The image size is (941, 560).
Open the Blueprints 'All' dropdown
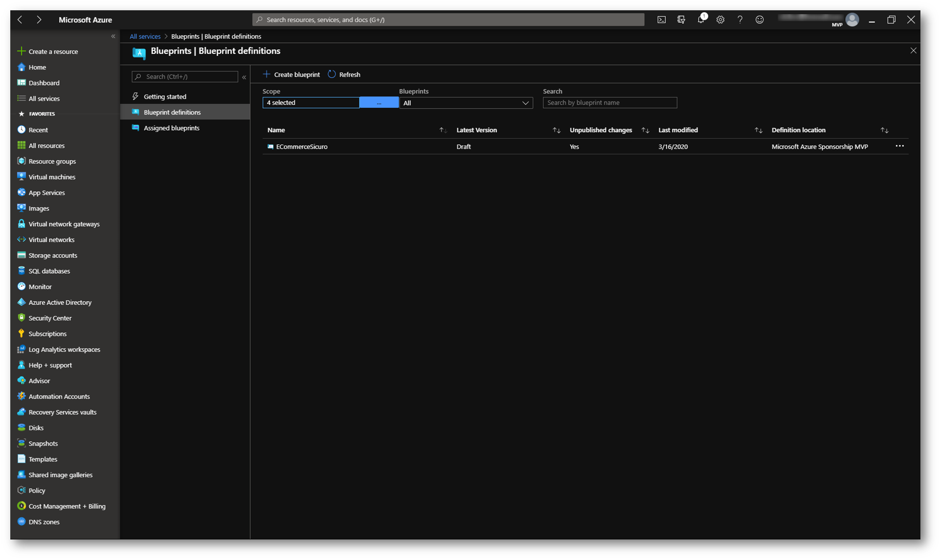coord(466,103)
